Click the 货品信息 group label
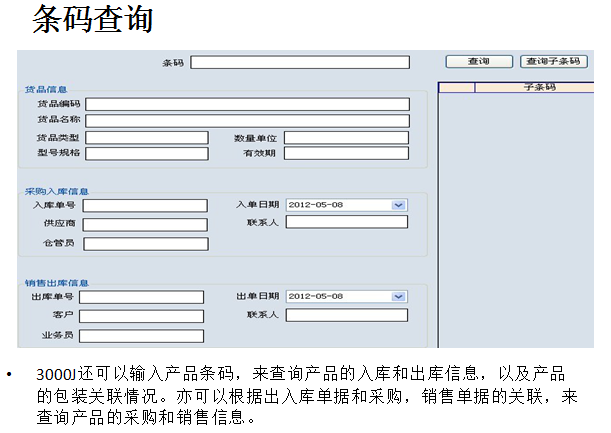The width and height of the screenshot is (611, 433). click(46, 90)
